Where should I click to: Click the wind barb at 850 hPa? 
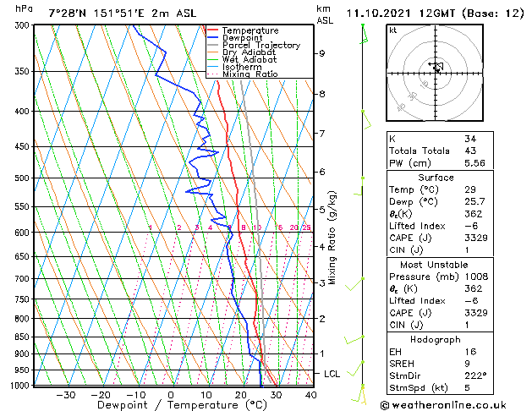tap(354, 340)
